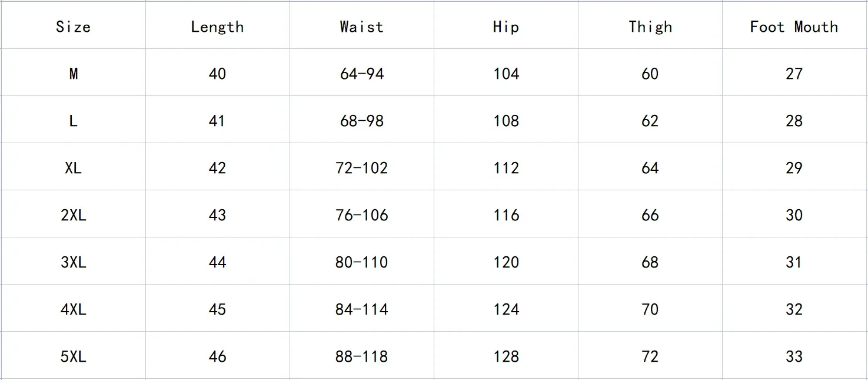Viewport: 868px width, 380px height.
Task: Select the hip cell showing 116
Action: [x=506, y=215]
